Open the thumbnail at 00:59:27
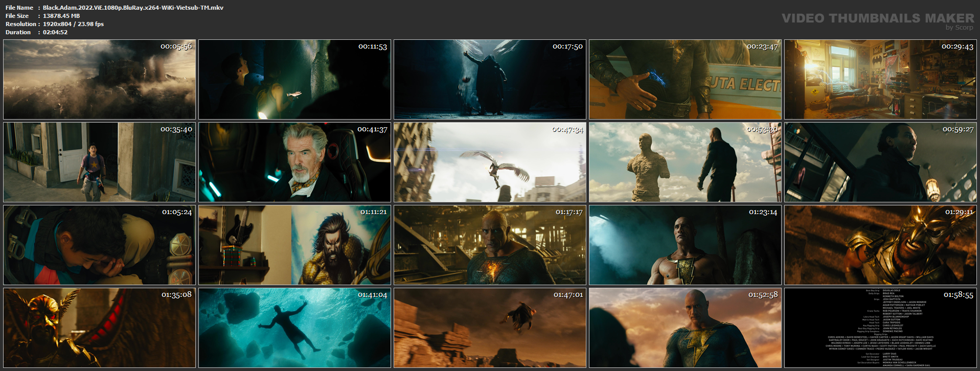 click(x=880, y=162)
